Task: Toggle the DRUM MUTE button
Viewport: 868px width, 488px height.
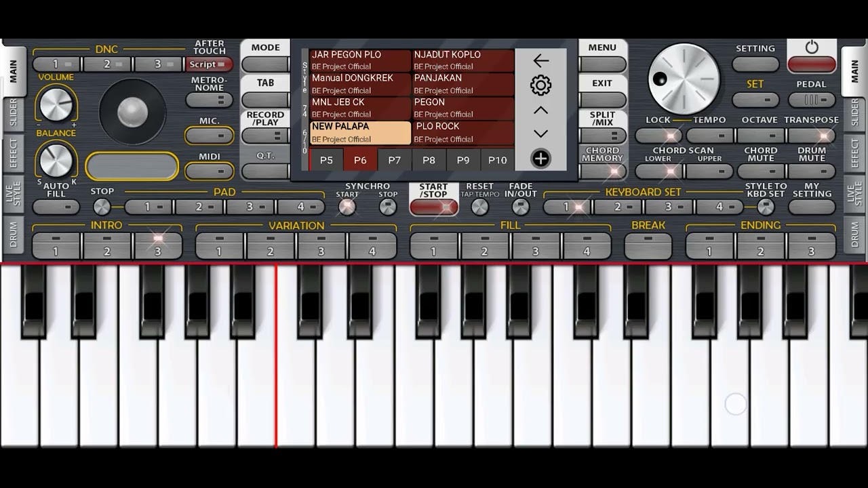Action: pyautogui.click(x=812, y=171)
